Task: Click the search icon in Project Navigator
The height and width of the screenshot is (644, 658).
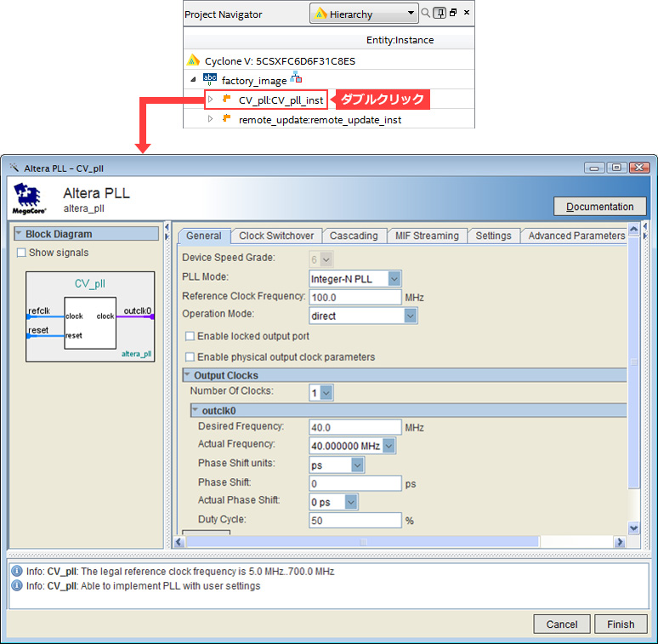Action: click(x=426, y=13)
